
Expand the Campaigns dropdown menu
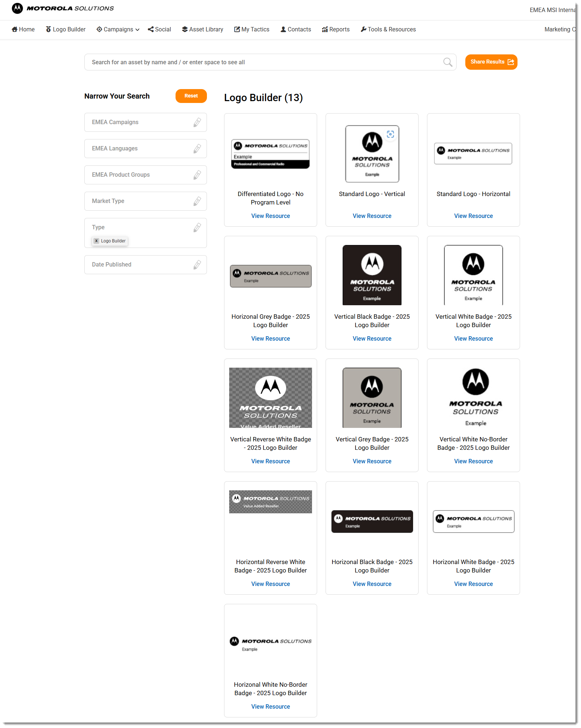tap(118, 30)
